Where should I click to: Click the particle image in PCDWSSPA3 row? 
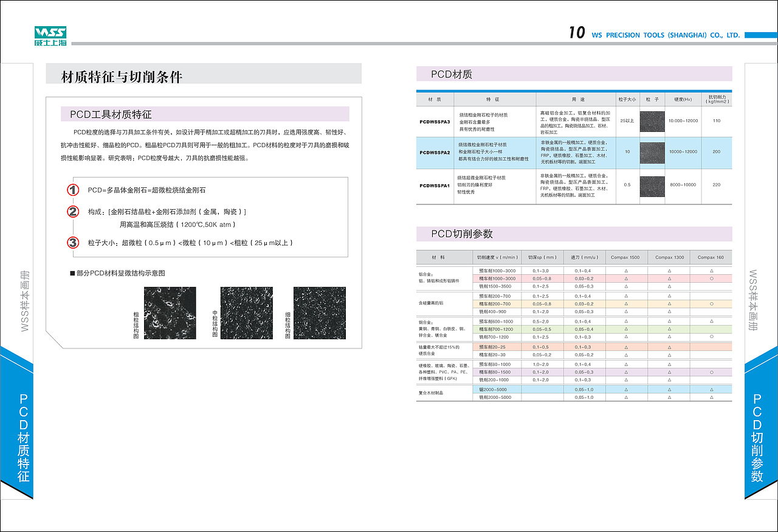(652, 121)
